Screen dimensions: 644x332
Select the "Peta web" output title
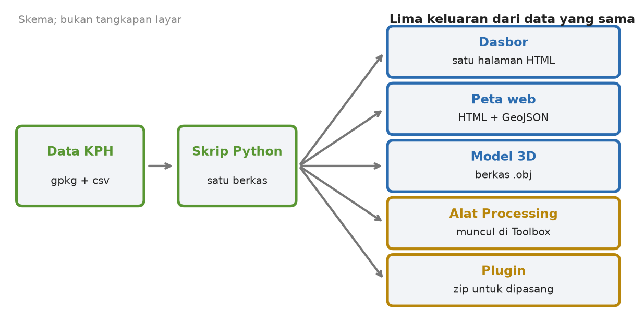pyautogui.click(x=503, y=100)
